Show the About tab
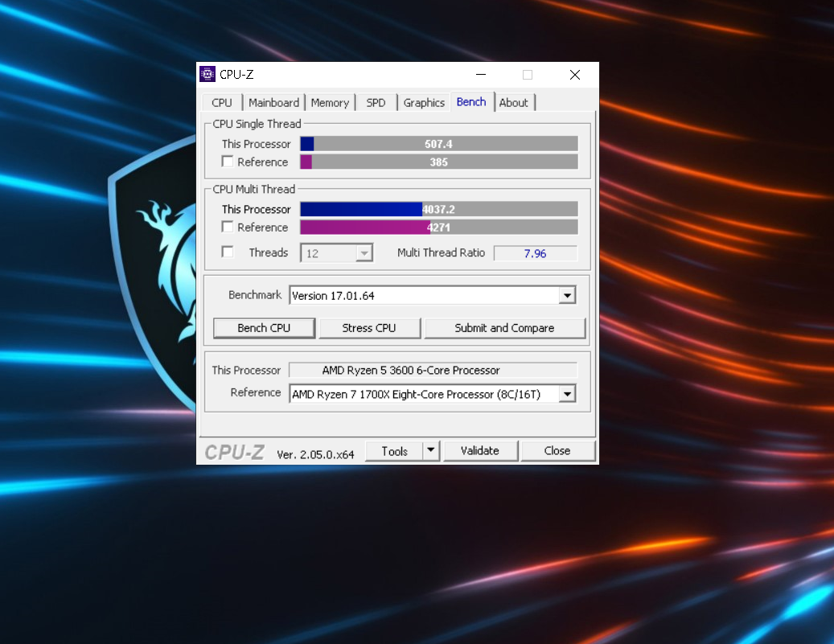The image size is (834, 644). click(513, 103)
